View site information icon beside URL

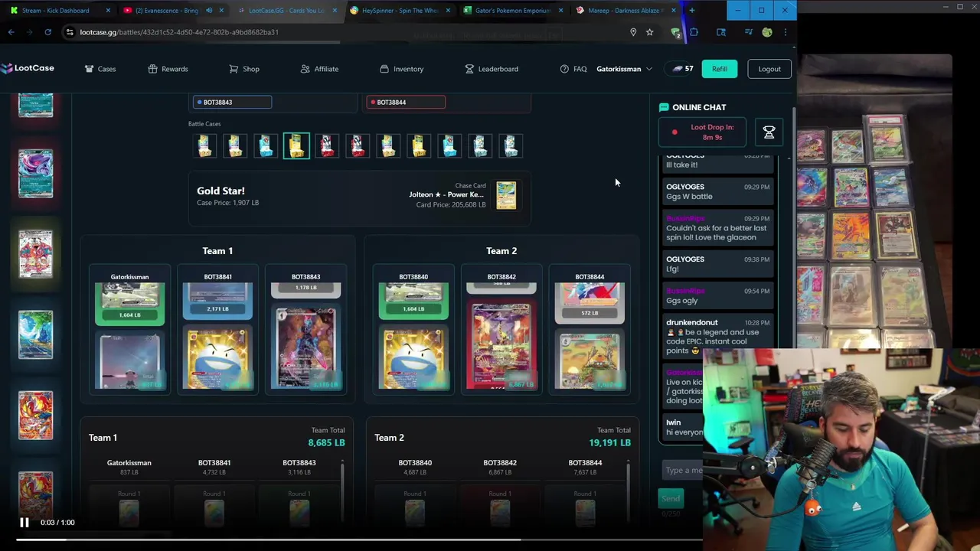pyautogui.click(x=70, y=32)
